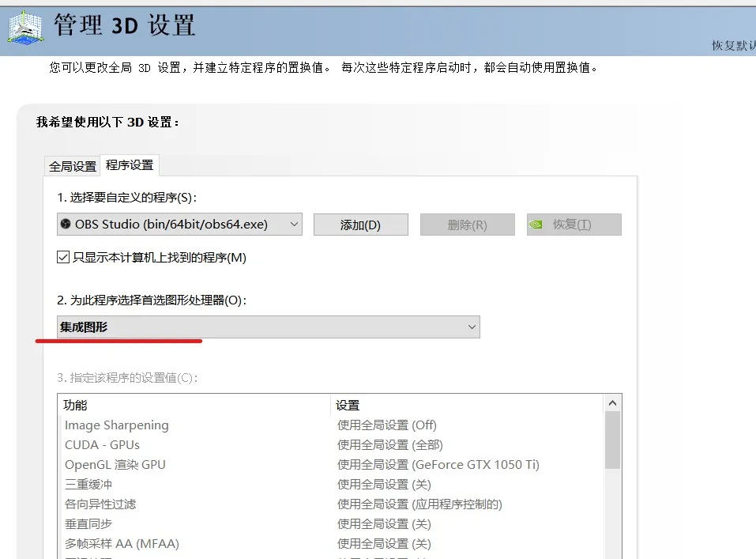Click the 添加(D) button
The height and width of the screenshot is (559, 756).
(361, 225)
